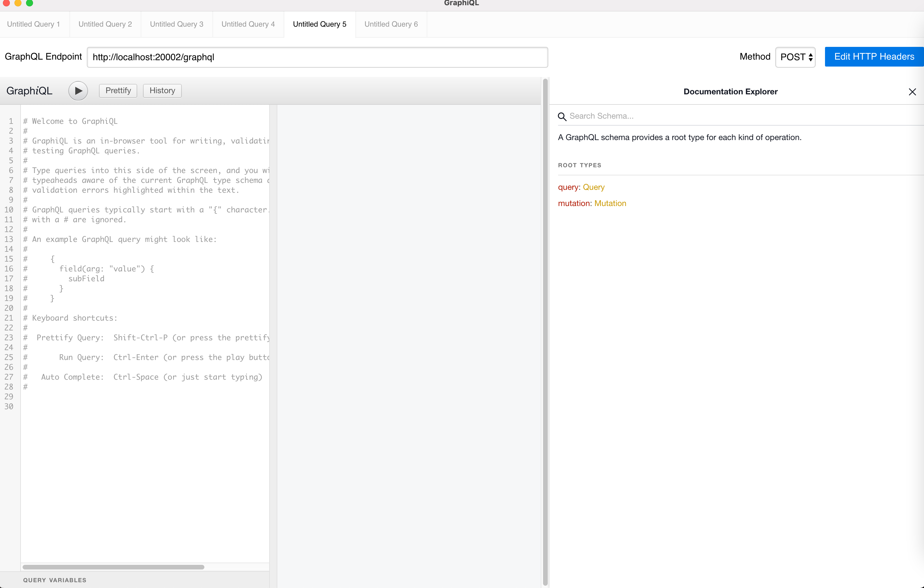Click Edit HTTP Headers button
Screen dimensions: 924x588
[874, 57]
